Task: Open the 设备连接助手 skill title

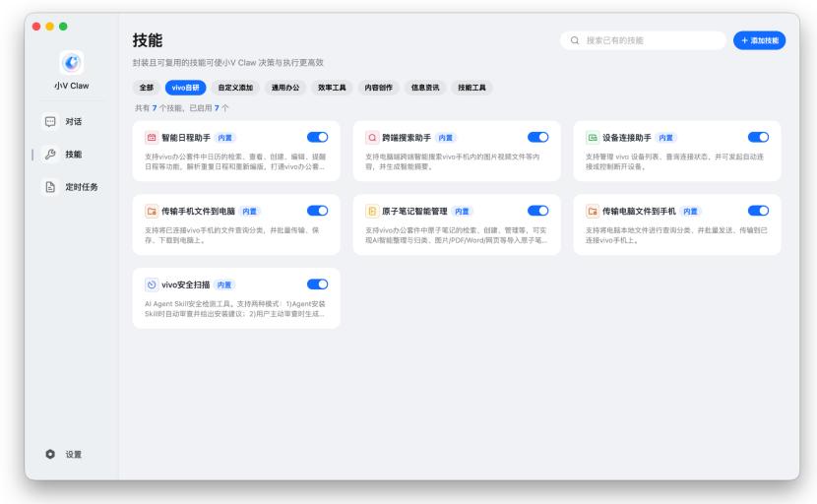Action: (x=627, y=138)
